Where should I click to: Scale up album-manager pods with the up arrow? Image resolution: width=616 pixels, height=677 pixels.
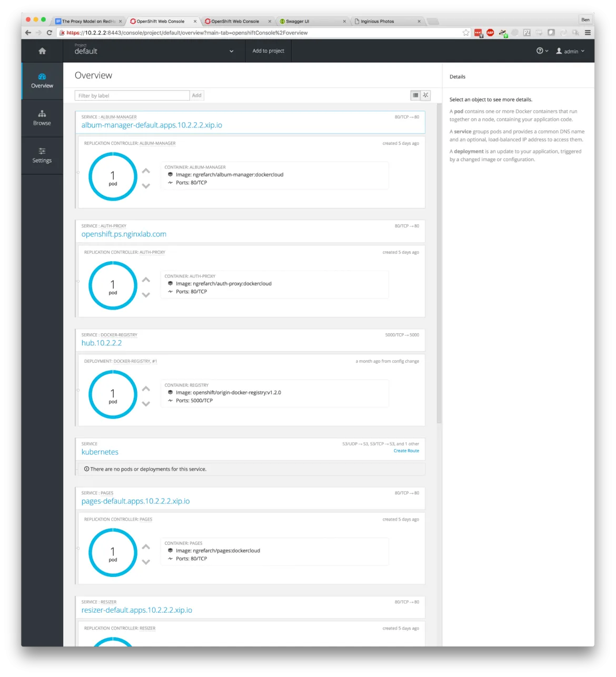click(x=146, y=170)
